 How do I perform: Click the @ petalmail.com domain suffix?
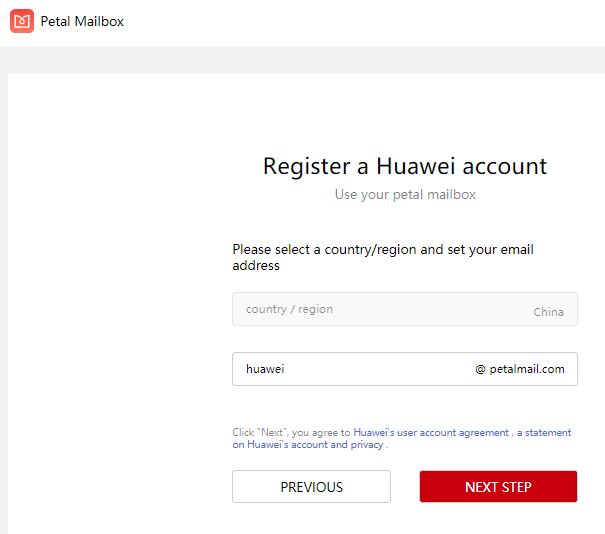point(520,369)
